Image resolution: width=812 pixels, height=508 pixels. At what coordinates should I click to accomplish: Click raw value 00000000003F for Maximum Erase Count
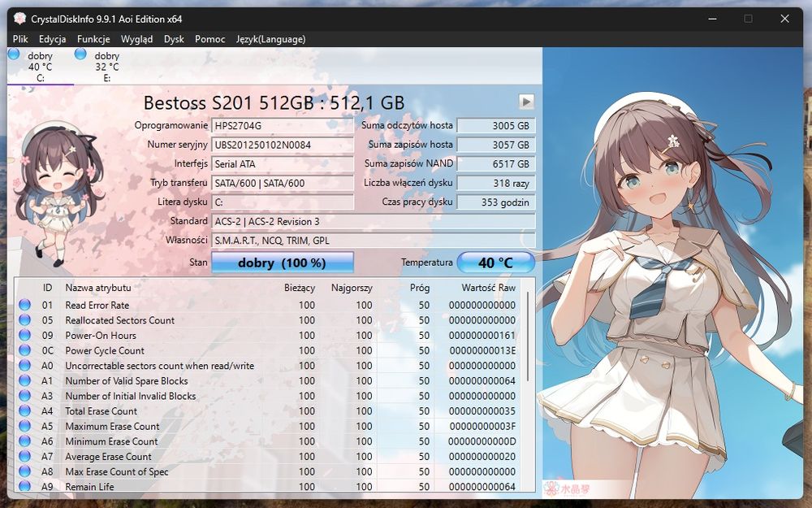[482, 426]
